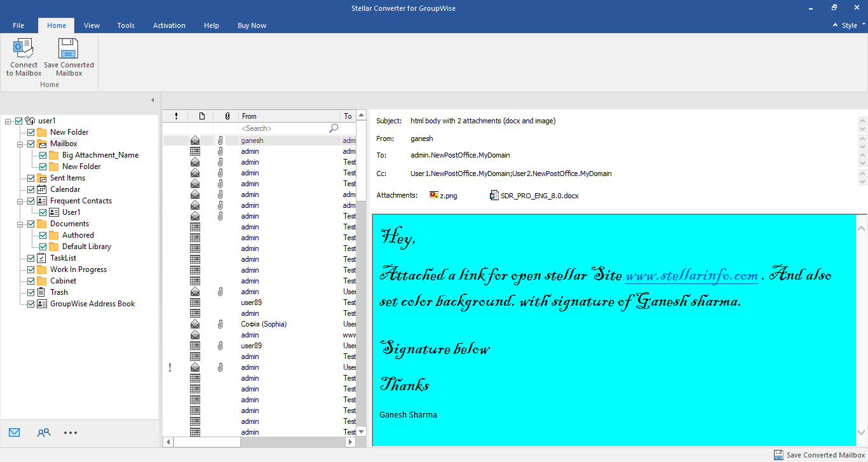Image resolution: width=868 pixels, height=462 pixels.
Task: Click the paperclip icon in the ganesh row
Action: [220, 140]
